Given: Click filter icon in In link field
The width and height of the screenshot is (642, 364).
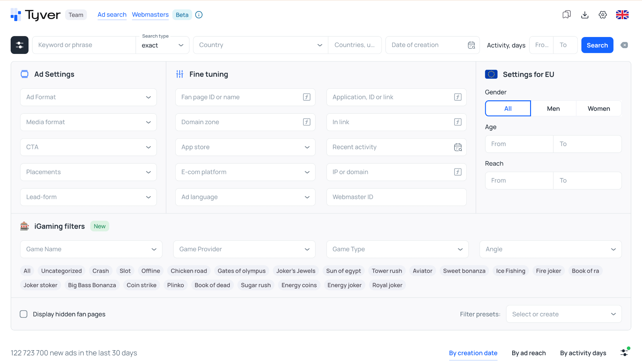Looking at the screenshot, I should (x=458, y=122).
